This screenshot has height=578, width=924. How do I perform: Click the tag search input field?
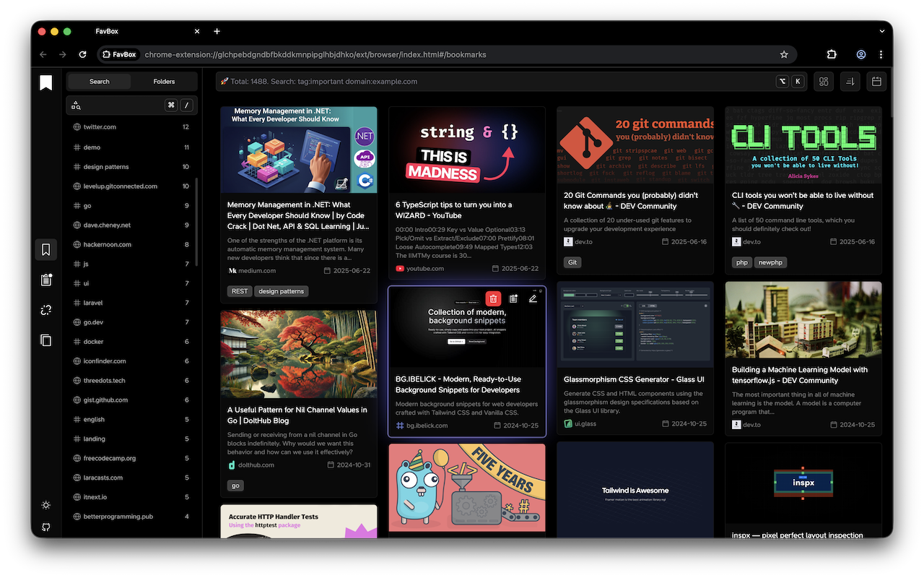pos(123,105)
